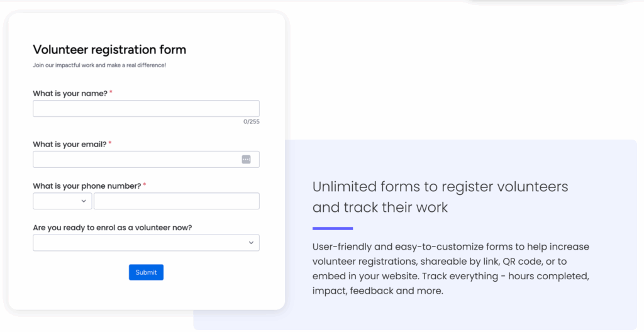Image resolution: width=644 pixels, height=332 pixels.
Task: Click the autofill icon in email field
Action: tap(246, 160)
